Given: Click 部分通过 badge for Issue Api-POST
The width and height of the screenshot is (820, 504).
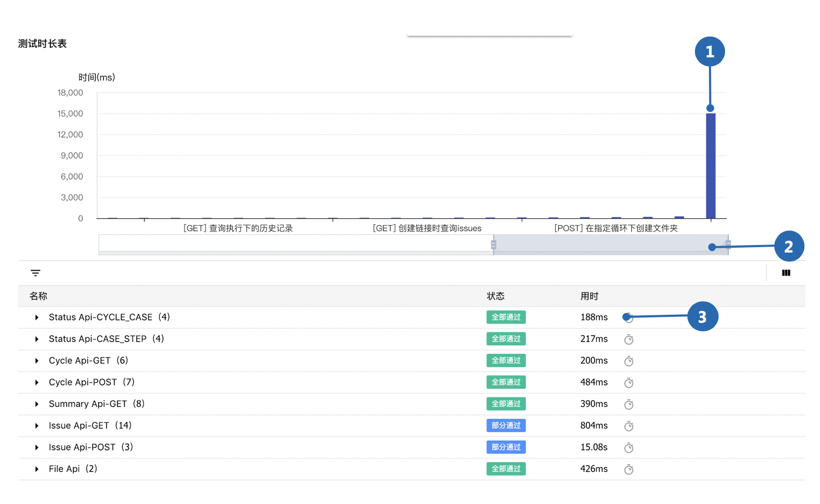Looking at the screenshot, I should coord(506,447).
